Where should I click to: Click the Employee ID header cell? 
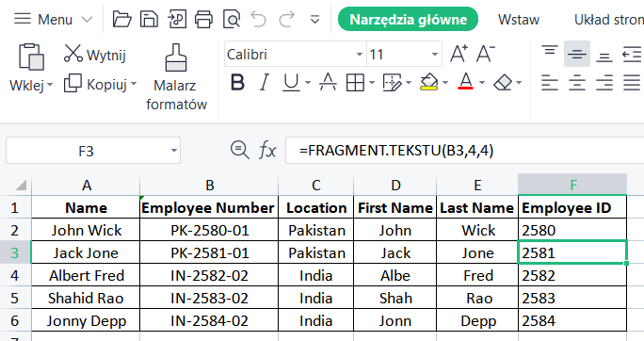572,207
